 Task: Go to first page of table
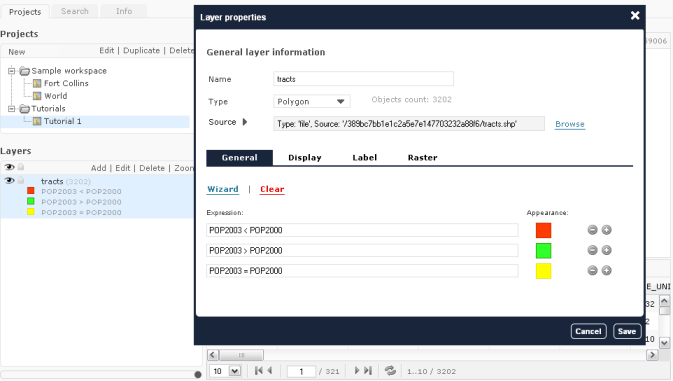click(x=258, y=370)
